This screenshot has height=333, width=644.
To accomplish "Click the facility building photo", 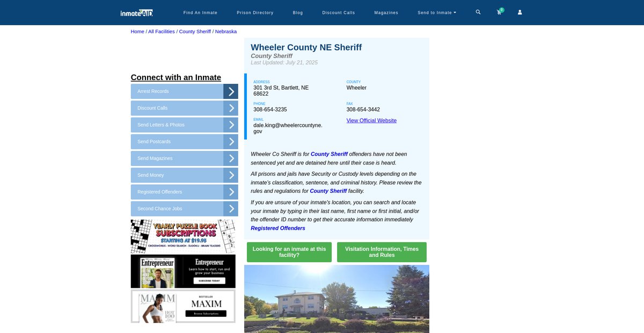I will pos(336,299).
